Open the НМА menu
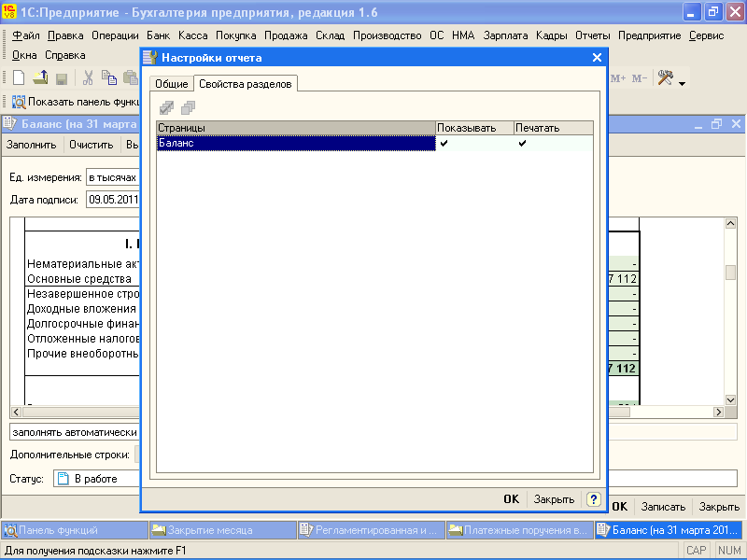The width and height of the screenshot is (747, 560). click(x=463, y=35)
